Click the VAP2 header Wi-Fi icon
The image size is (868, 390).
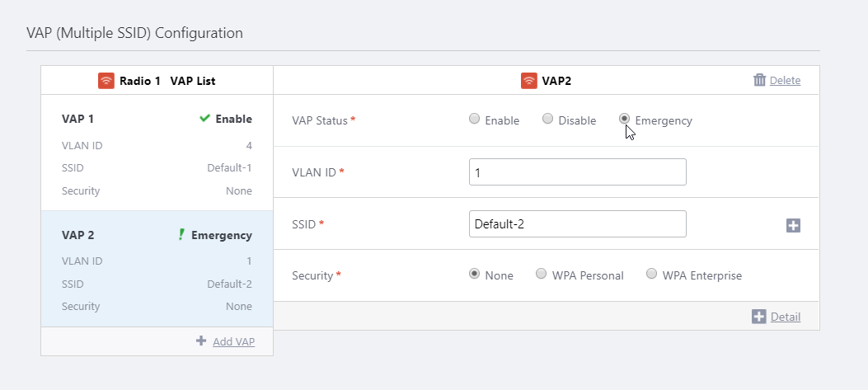tap(529, 81)
